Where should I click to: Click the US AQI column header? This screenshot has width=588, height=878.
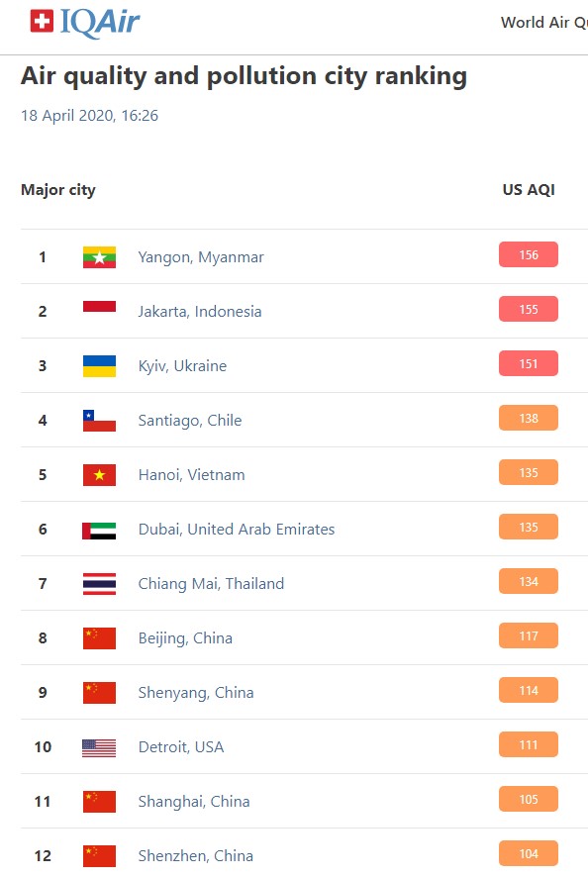click(529, 190)
